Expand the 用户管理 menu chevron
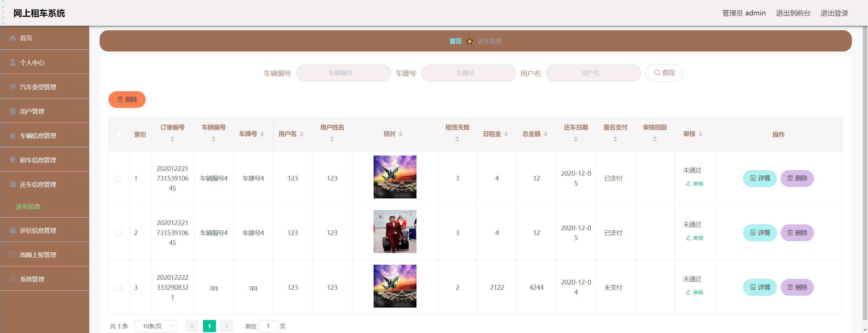The height and width of the screenshot is (333, 868). pos(79,110)
